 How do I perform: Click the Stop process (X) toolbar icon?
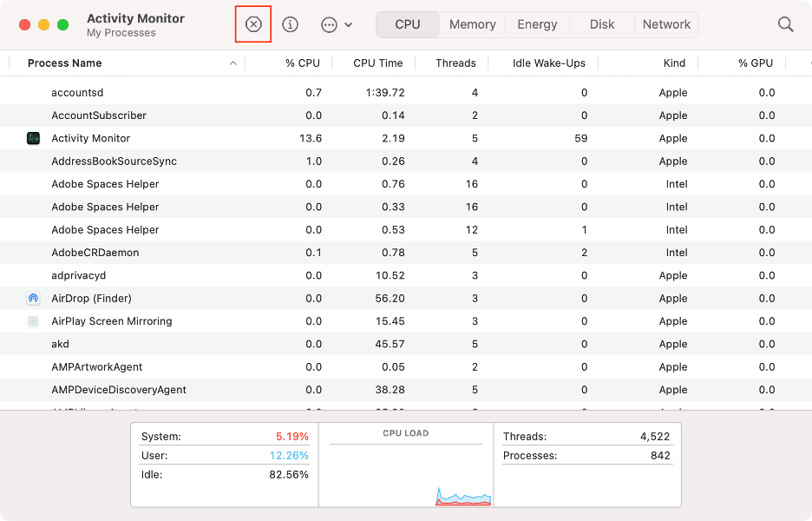253,23
